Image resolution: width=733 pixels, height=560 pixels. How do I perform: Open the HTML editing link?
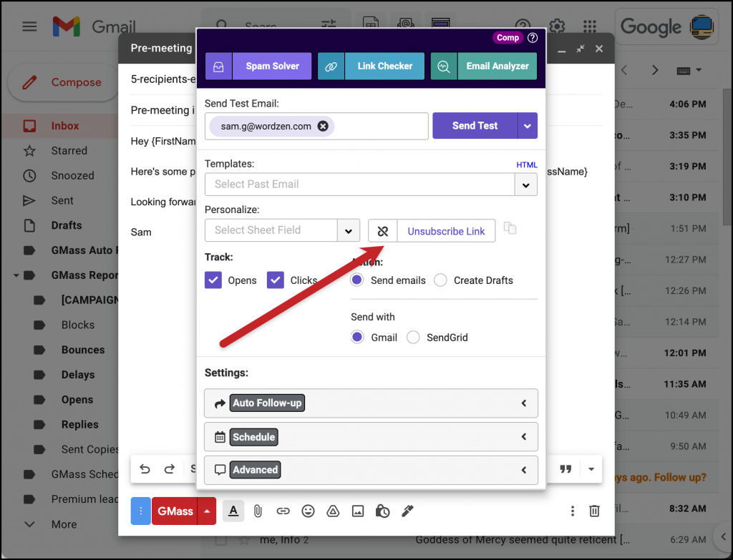(x=527, y=164)
